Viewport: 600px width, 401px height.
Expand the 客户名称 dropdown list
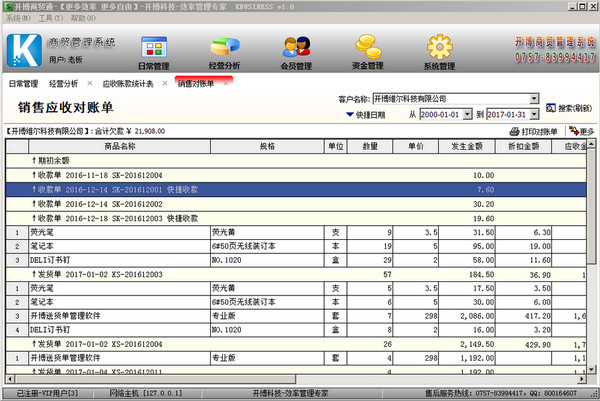(x=534, y=99)
